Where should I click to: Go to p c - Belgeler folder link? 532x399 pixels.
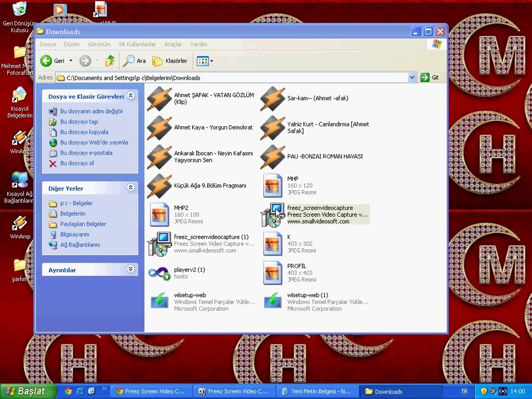point(76,203)
